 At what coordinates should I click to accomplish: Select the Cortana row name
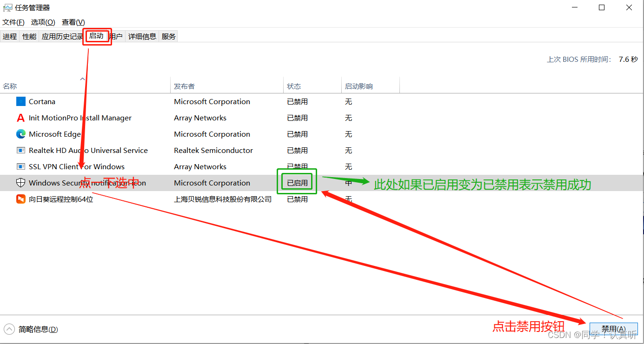(x=42, y=101)
